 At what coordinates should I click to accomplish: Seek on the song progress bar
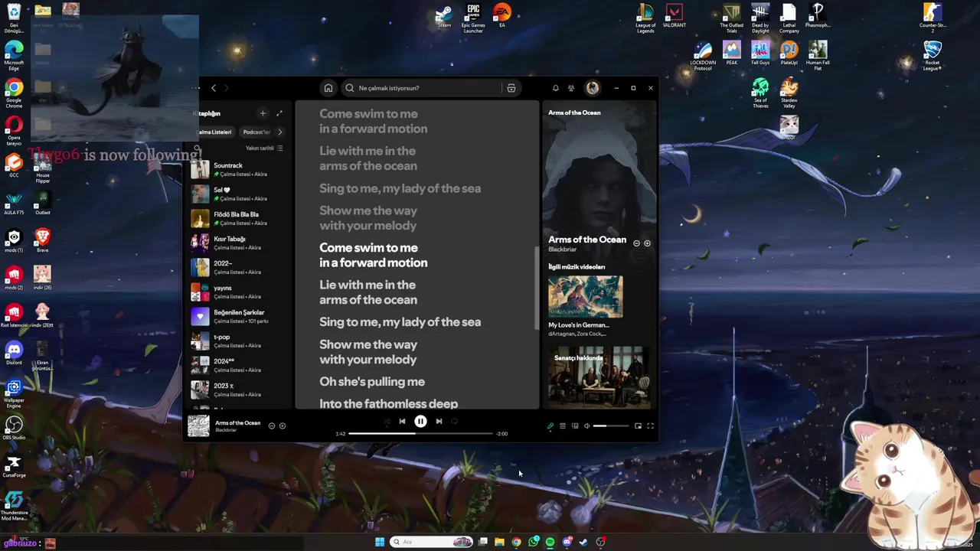(420, 433)
